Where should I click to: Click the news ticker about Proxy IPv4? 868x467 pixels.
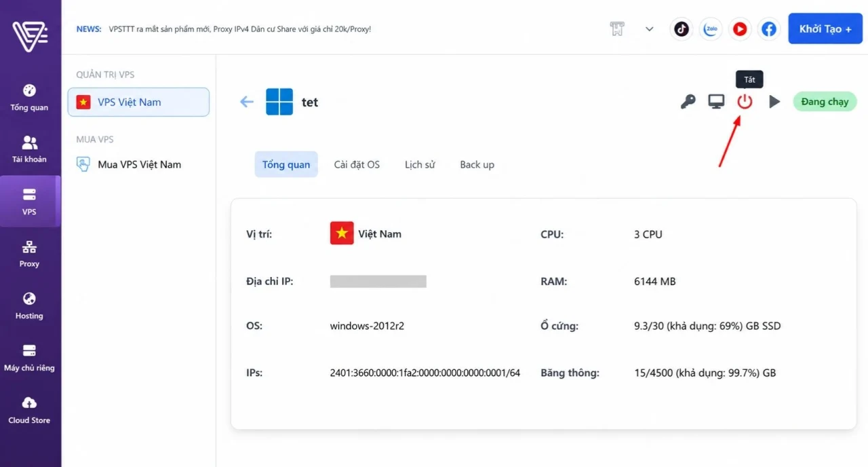pos(240,29)
